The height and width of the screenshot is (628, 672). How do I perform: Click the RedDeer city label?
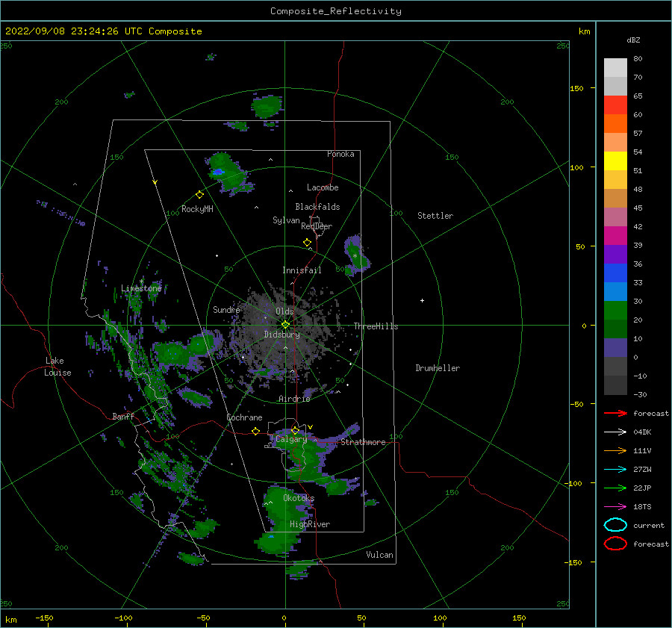tap(317, 226)
